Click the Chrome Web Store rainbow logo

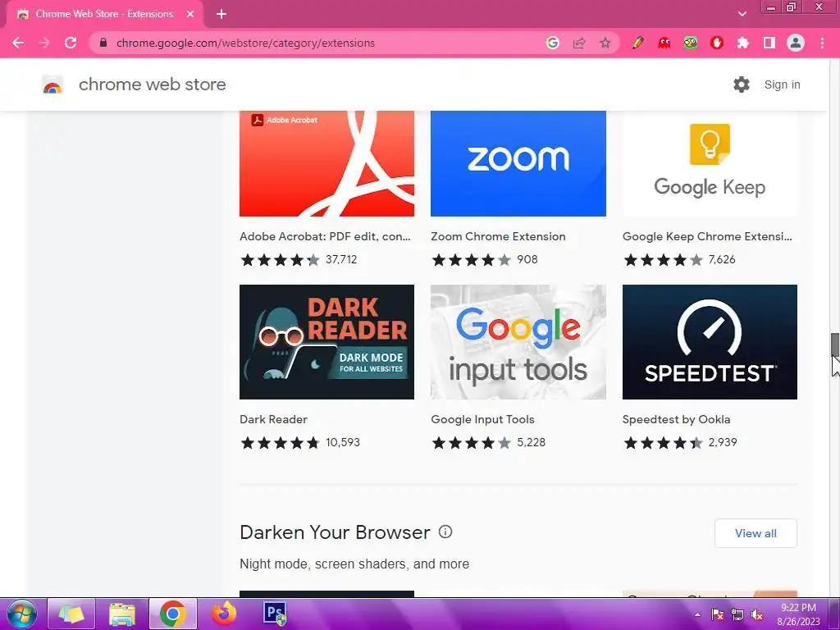(52, 84)
